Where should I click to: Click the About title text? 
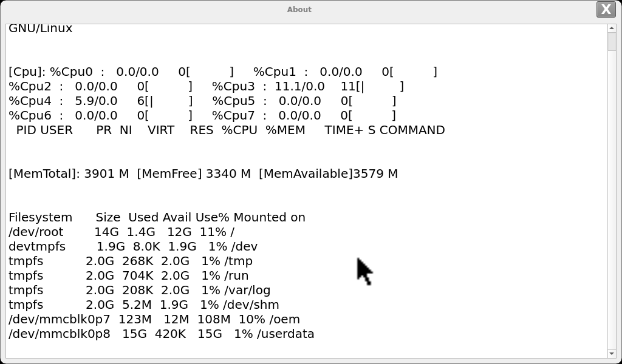(299, 10)
